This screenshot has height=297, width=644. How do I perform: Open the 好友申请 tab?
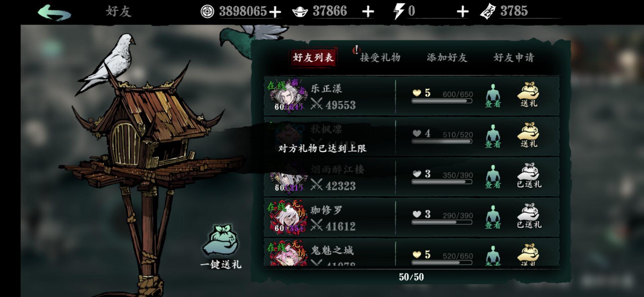[514, 58]
